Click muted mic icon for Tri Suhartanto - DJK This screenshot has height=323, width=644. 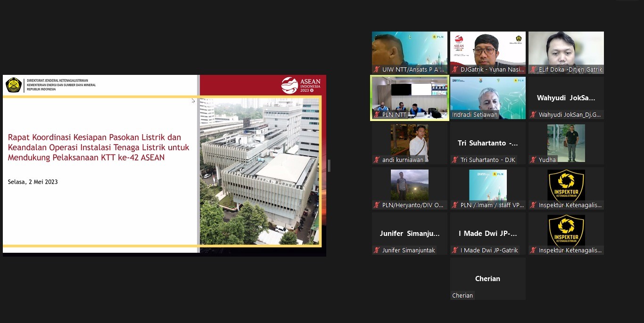pyautogui.click(x=455, y=160)
